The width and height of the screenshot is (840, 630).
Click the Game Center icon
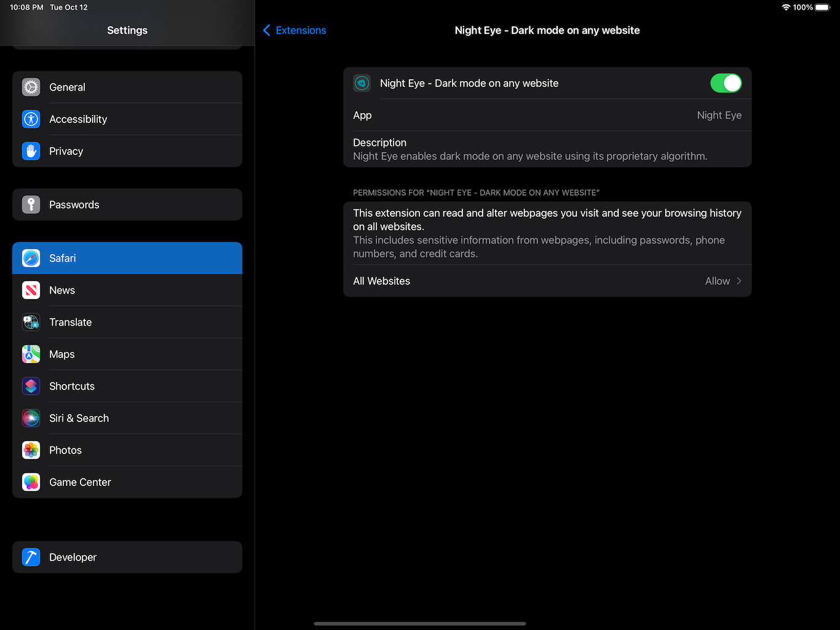tap(31, 482)
